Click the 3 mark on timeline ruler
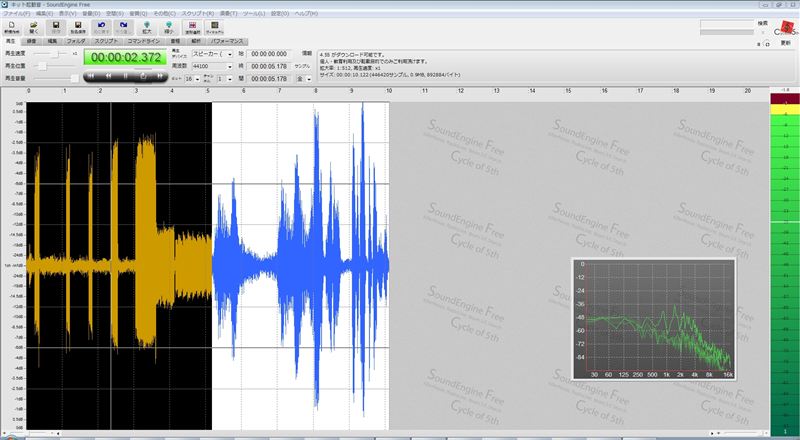The image size is (800, 440). coord(136,91)
